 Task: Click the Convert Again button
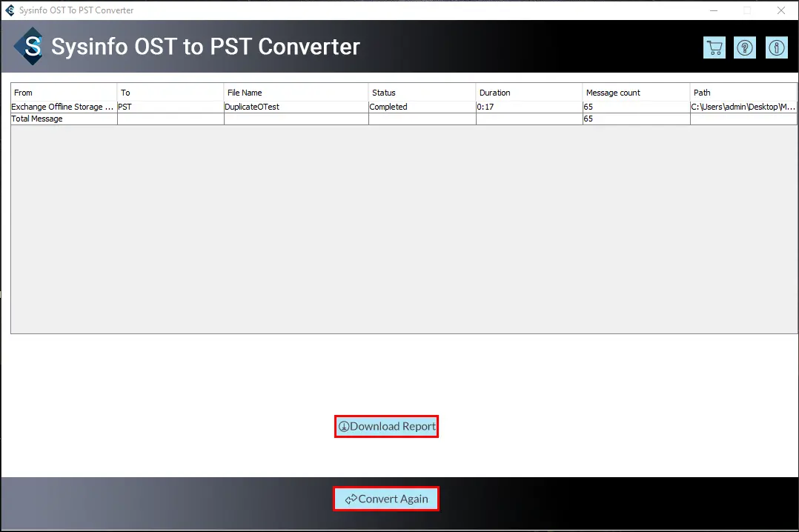click(x=386, y=499)
